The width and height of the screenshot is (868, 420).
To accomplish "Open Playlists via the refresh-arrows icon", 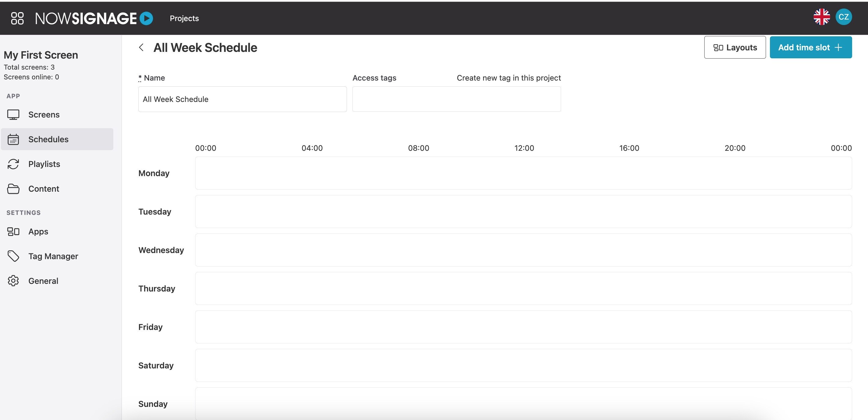I will (13, 164).
